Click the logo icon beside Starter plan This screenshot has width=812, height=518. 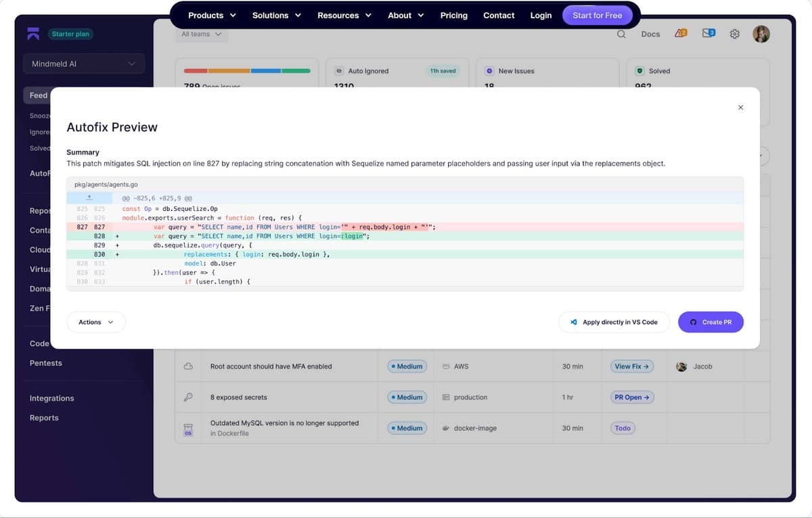[x=33, y=34]
